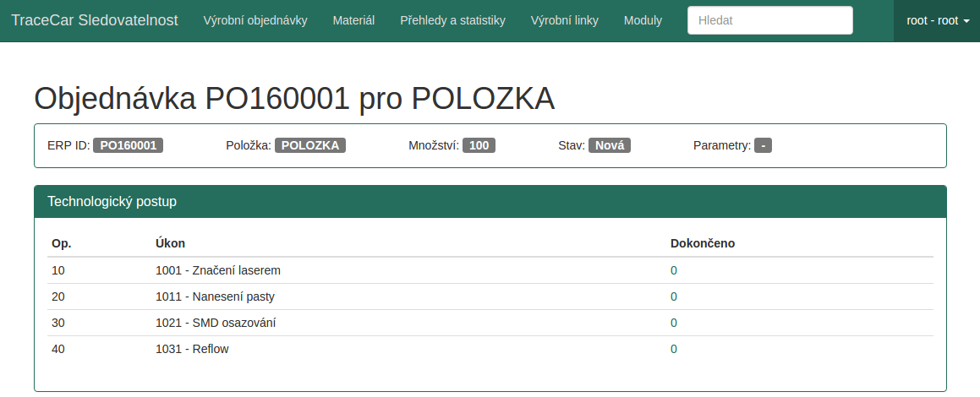Viewport: 980px width, 397px height.
Task: Open the Materiál menu
Action: [353, 20]
